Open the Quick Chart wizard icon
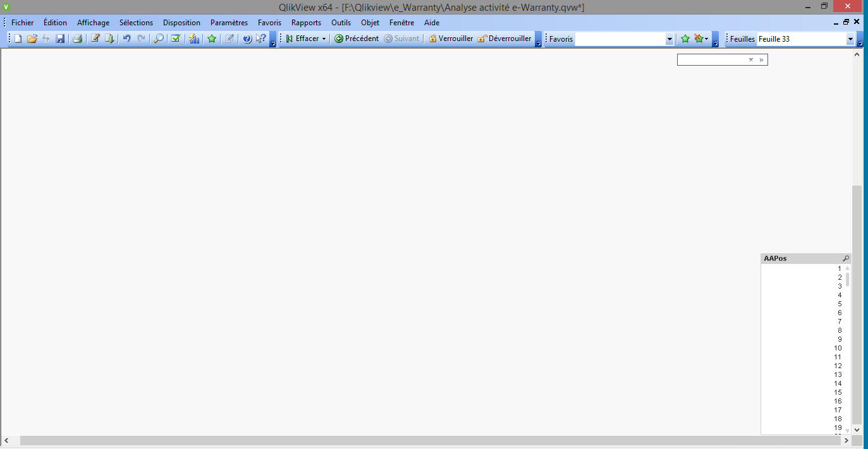 coord(194,39)
